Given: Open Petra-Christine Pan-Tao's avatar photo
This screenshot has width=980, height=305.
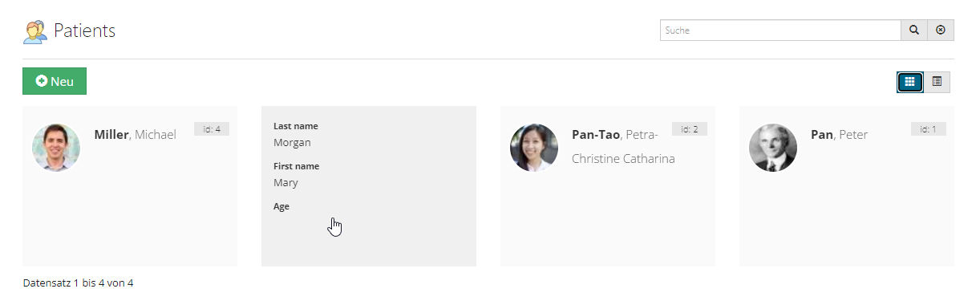Looking at the screenshot, I should click(x=534, y=148).
